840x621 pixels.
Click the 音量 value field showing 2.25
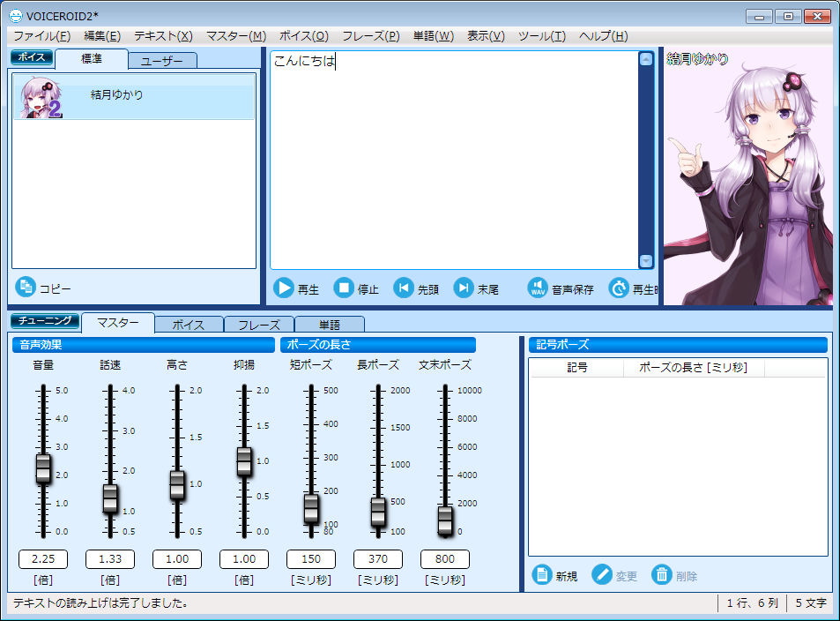tap(43, 558)
